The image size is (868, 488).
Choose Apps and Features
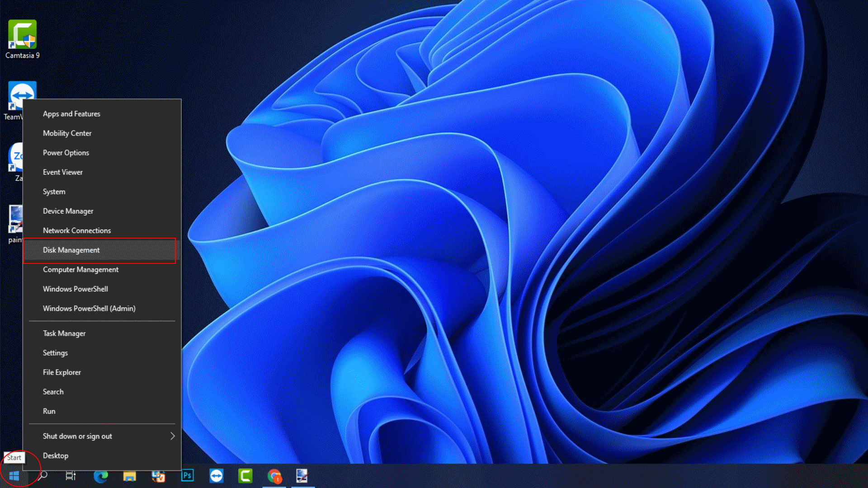click(x=71, y=114)
